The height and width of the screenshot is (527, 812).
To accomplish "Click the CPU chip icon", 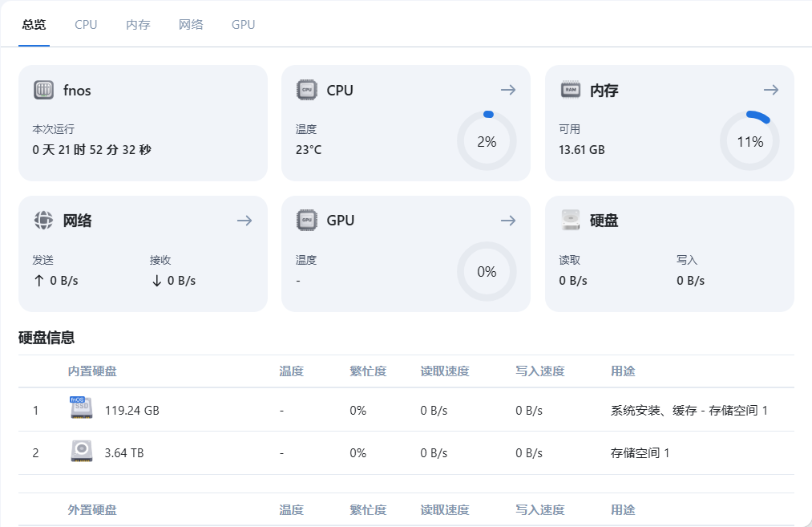I will (x=306, y=90).
